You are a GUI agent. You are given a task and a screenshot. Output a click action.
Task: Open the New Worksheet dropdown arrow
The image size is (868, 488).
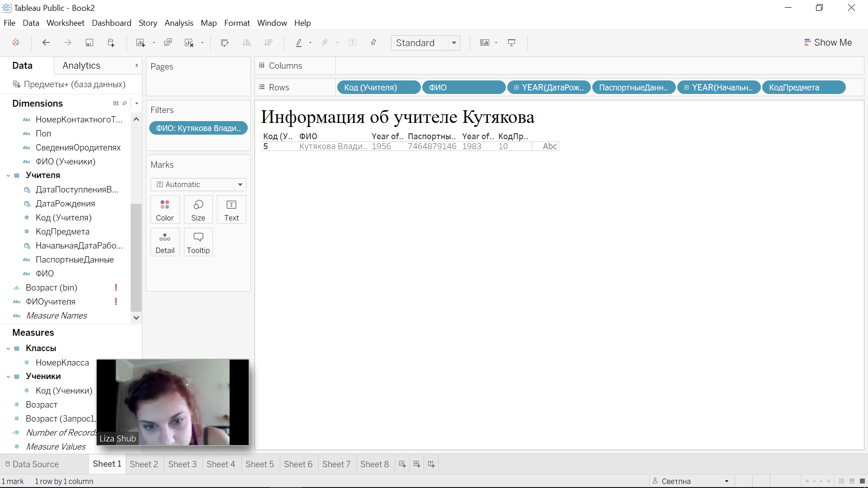point(154,43)
